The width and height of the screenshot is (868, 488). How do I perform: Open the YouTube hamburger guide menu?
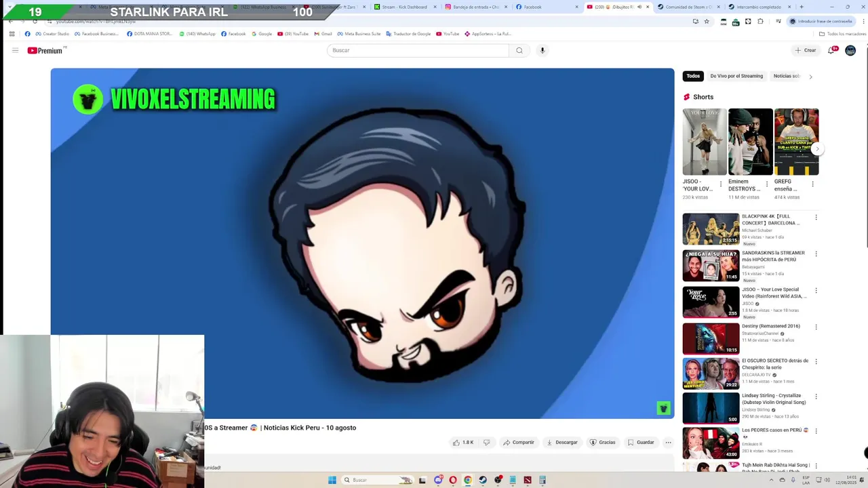[x=15, y=50]
